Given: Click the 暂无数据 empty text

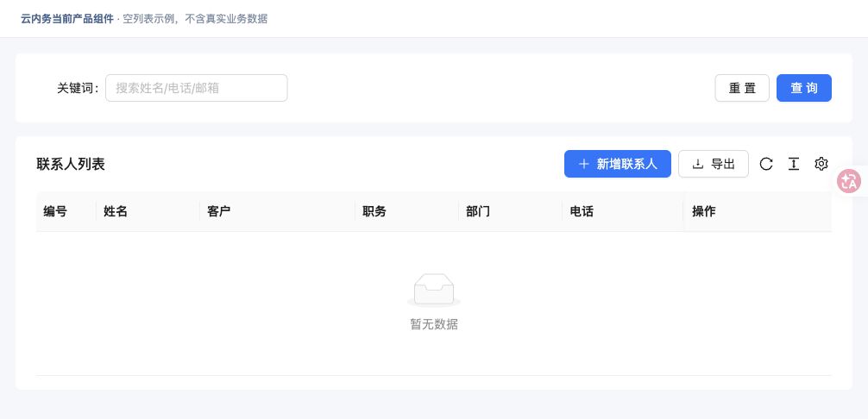Looking at the screenshot, I should (434, 324).
